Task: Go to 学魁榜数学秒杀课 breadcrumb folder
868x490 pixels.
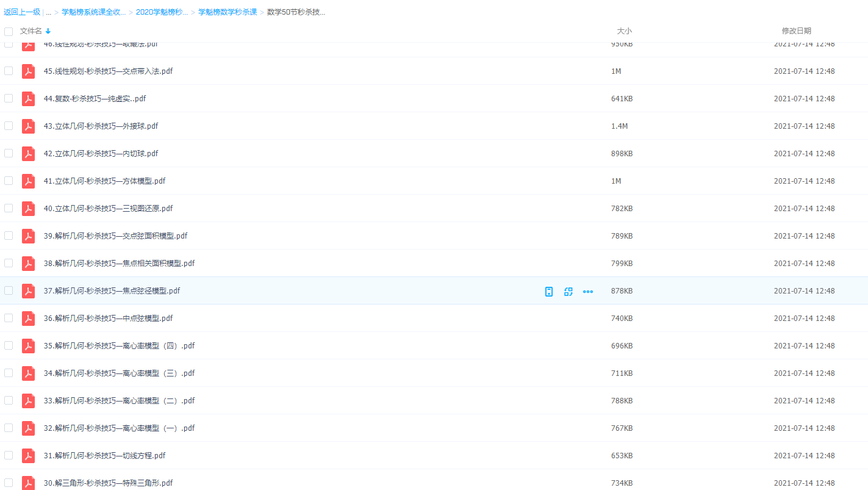Action: pyautogui.click(x=228, y=12)
